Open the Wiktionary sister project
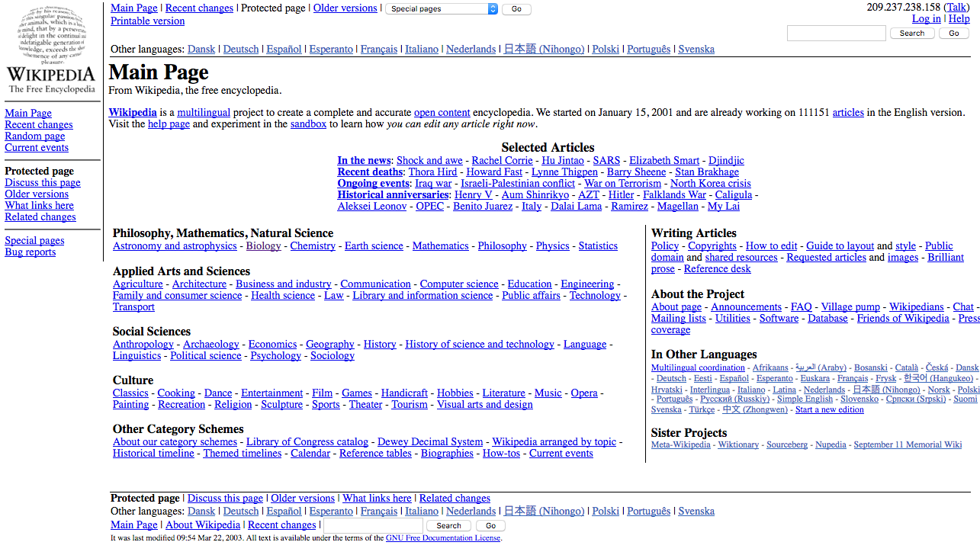The height and width of the screenshot is (555, 980). tap(738, 444)
